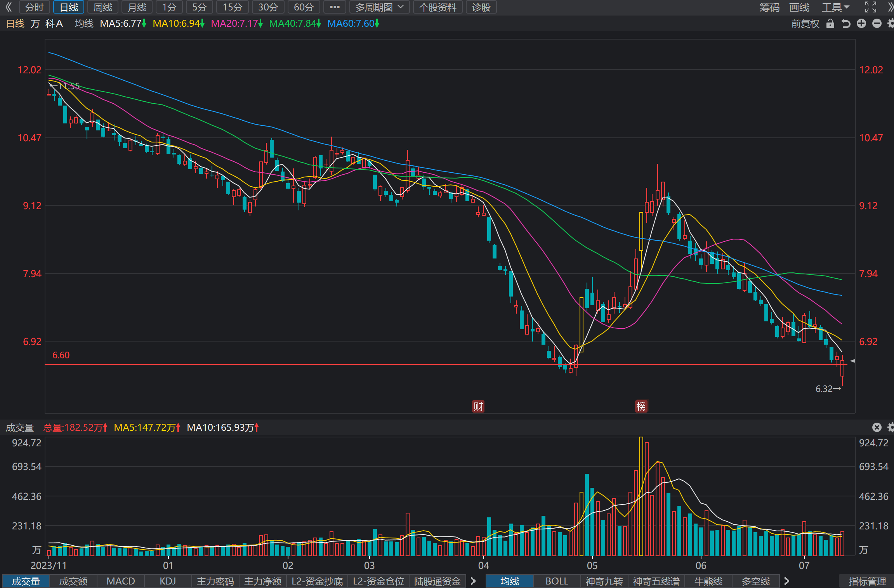Switch sub-chart to 成交额 turnover

coord(73,581)
